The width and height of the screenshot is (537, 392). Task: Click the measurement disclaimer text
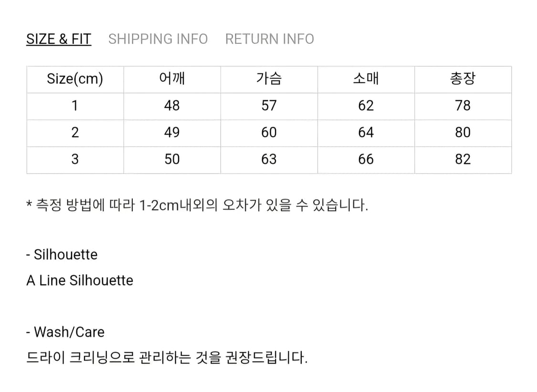[x=199, y=204]
